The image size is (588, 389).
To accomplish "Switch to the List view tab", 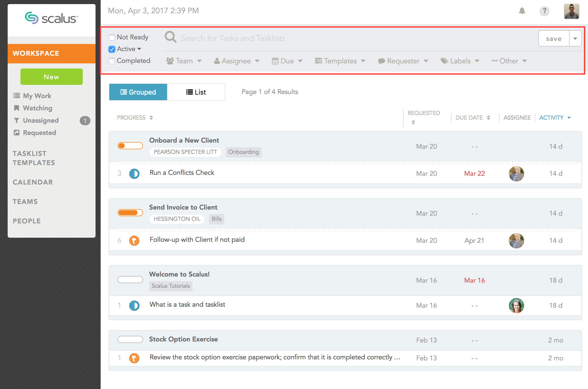I will click(196, 92).
